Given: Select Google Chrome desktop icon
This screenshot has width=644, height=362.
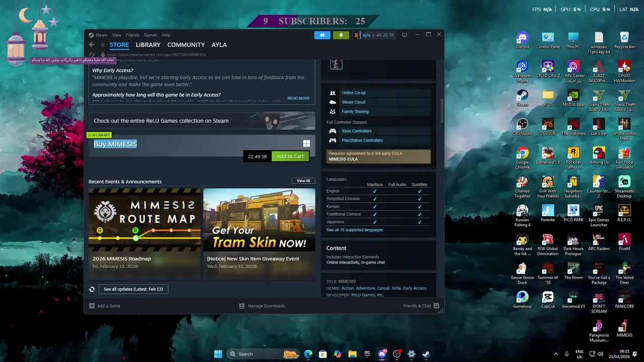Looking at the screenshot, I should click(522, 158).
